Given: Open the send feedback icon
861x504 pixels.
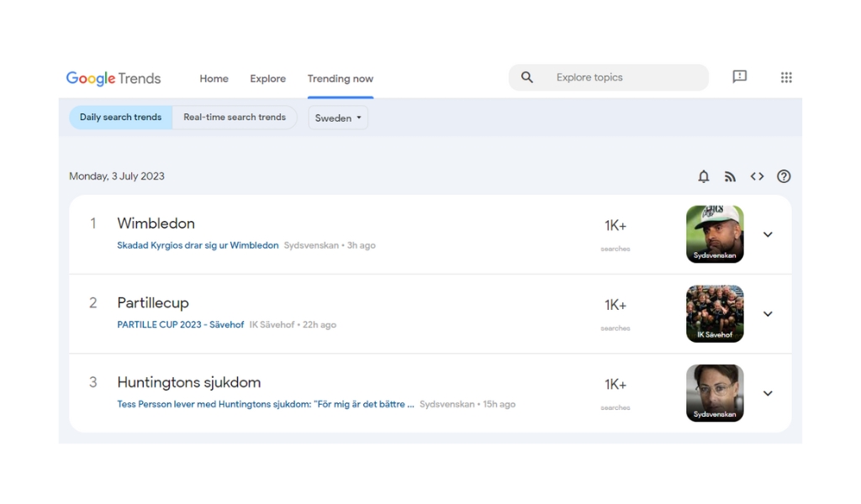Looking at the screenshot, I should point(740,77).
